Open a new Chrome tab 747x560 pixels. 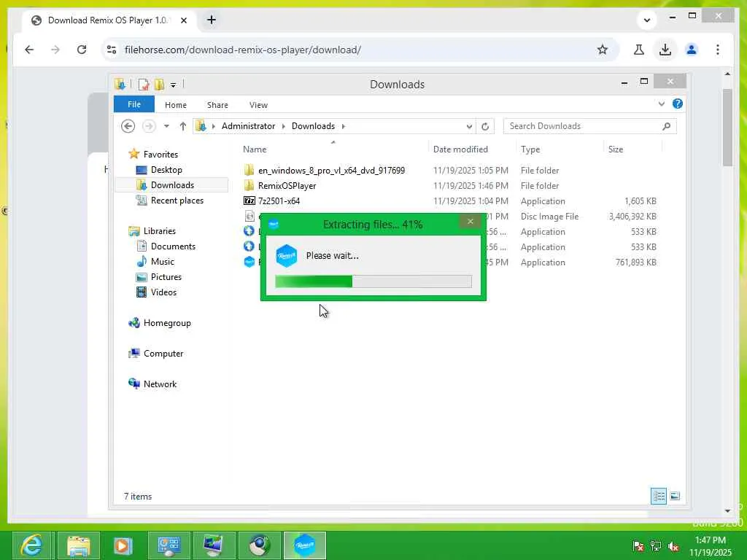[x=212, y=20]
